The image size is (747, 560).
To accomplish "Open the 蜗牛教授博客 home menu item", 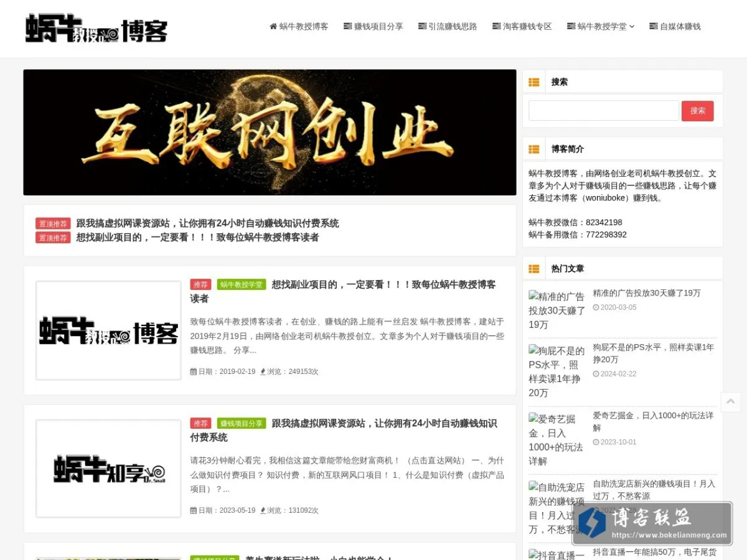I will pyautogui.click(x=299, y=26).
